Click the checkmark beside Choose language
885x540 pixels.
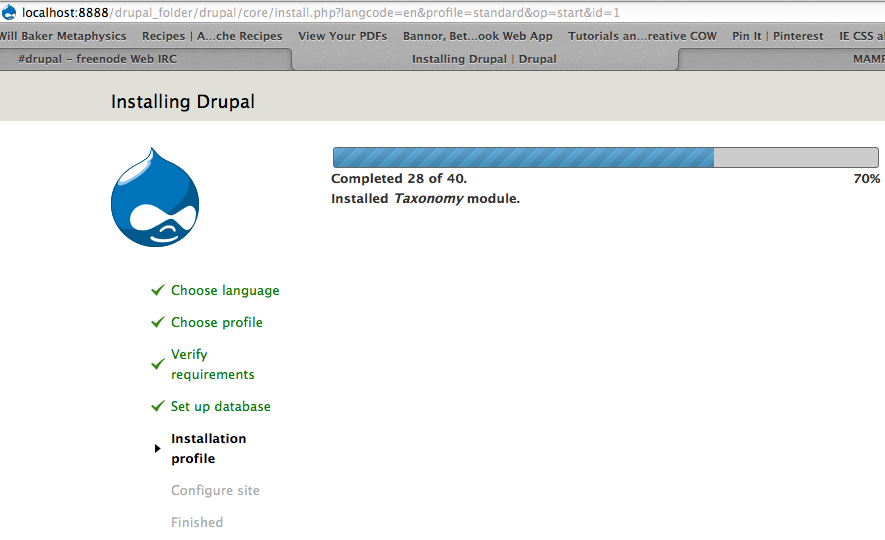coord(158,290)
